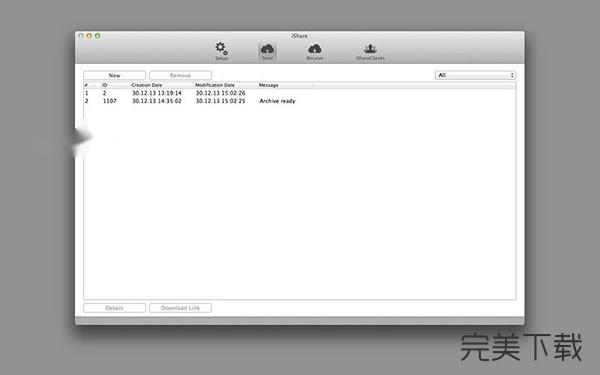The height and width of the screenshot is (375, 600).
Task: Click the Remove button
Action: [x=180, y=75]
